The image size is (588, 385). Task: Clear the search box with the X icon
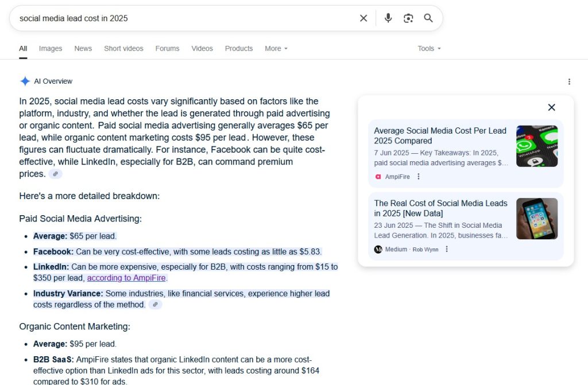point(363,18)
